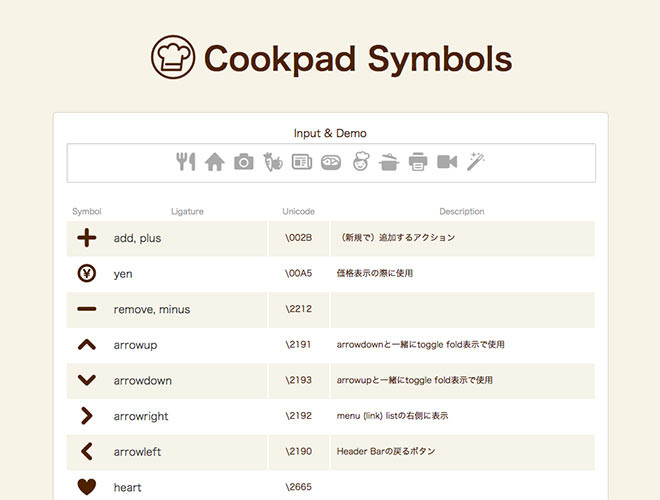Click the printer icon in demo field
This screenshot has height=500, width=660.
pyautogui.click(x=418, y=162)
